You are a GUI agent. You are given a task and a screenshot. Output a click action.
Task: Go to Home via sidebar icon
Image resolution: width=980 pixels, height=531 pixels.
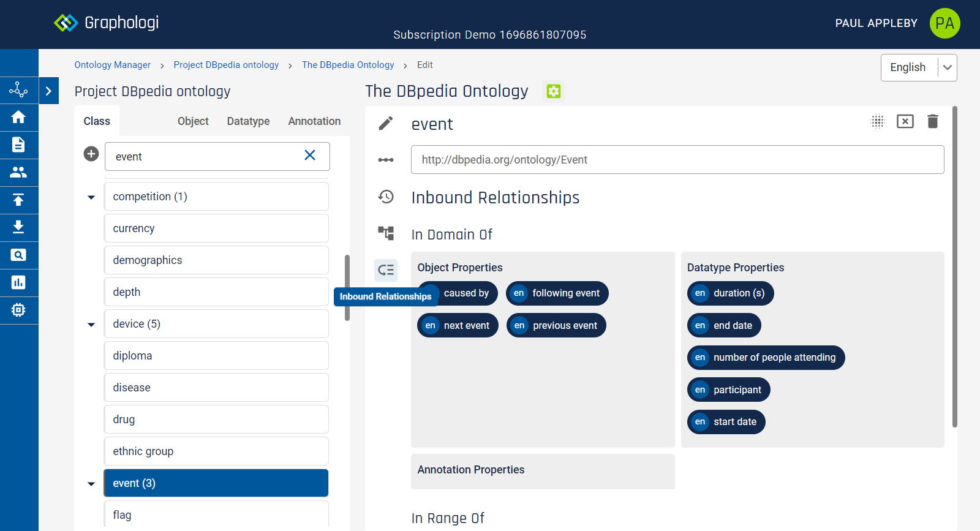pos(18,117)
